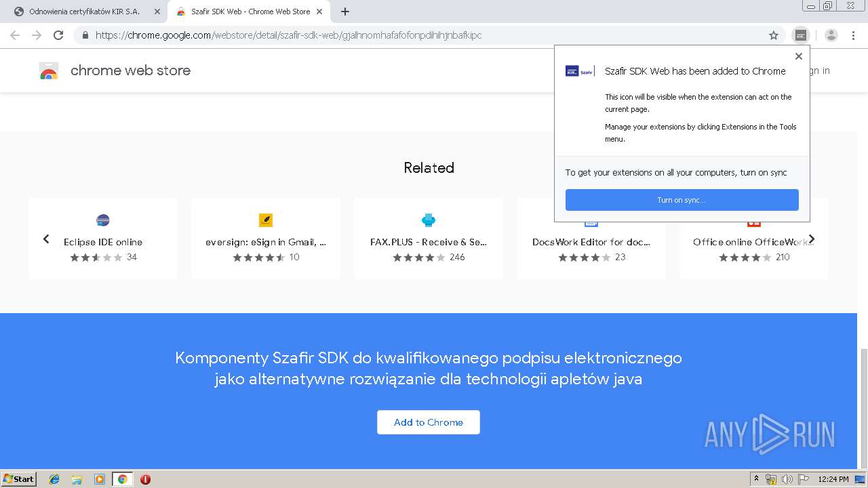Open the 'eversign: eSign in Gmail' card
This screenshot has height=488, width=868.
pos(266,239)
